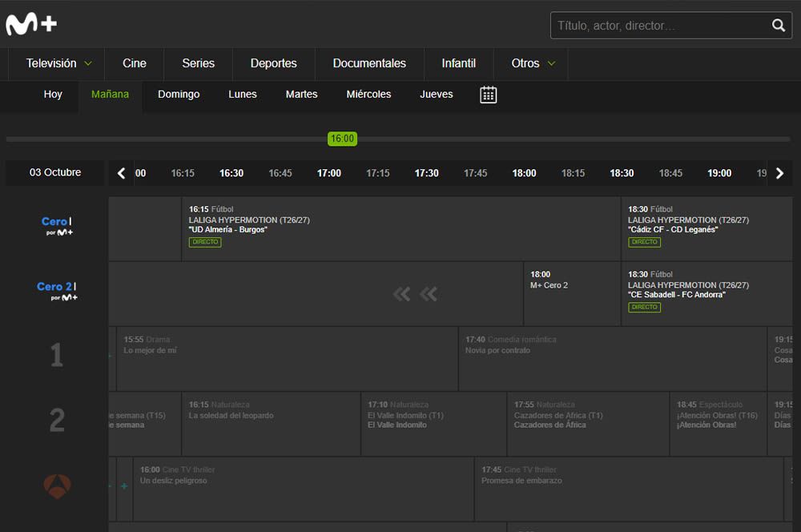Click the Movistar Plus+ logo

click(x=31, y=24)
